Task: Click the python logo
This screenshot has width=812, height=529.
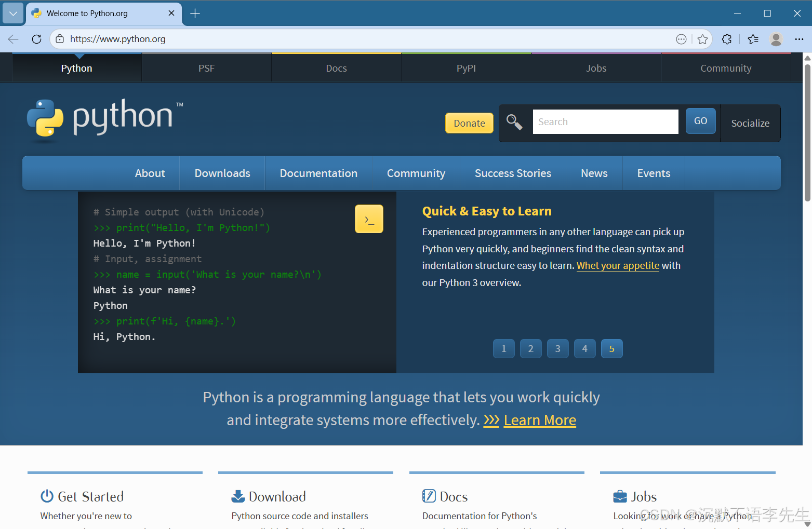Action: (105, 120)
